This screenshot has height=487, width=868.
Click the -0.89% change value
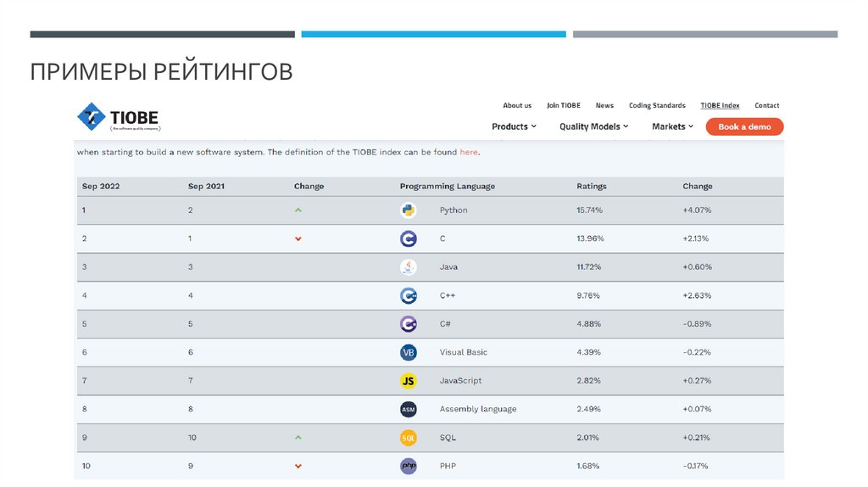pyautogui.click(x=697, y=324)
